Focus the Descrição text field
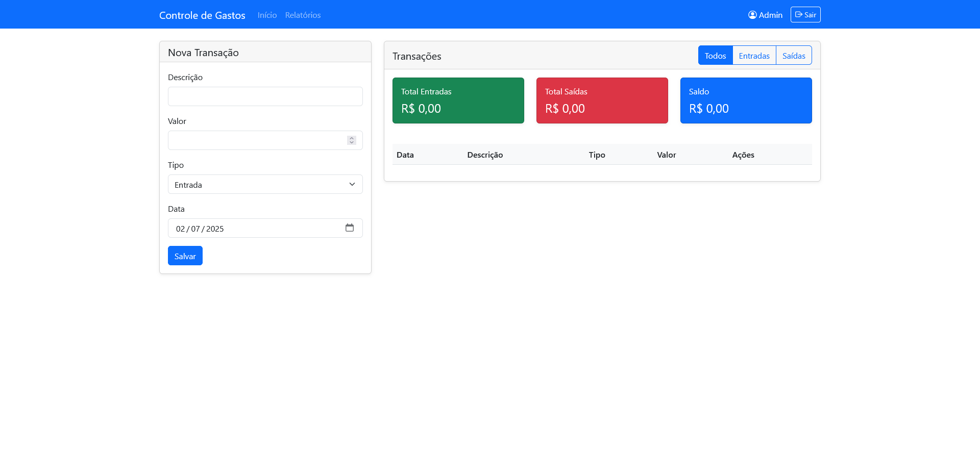This screenshot has height=452, width=980. pos(265,96)
